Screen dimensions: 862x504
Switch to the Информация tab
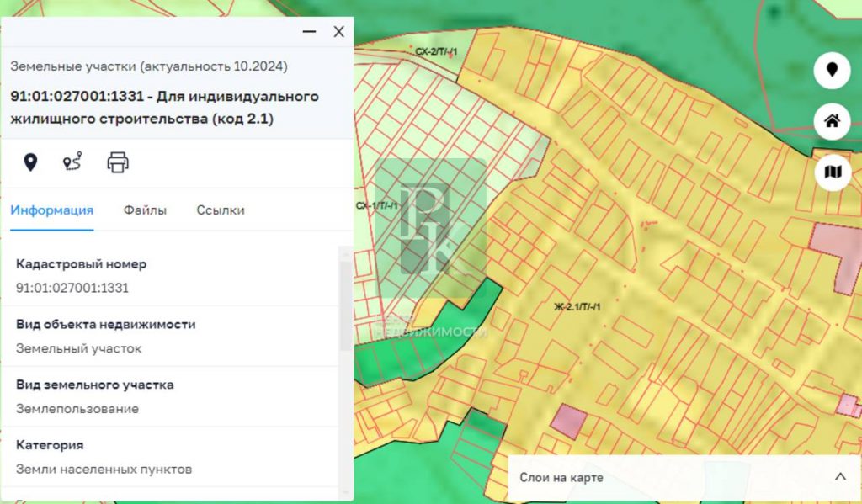tap(51, 210)
